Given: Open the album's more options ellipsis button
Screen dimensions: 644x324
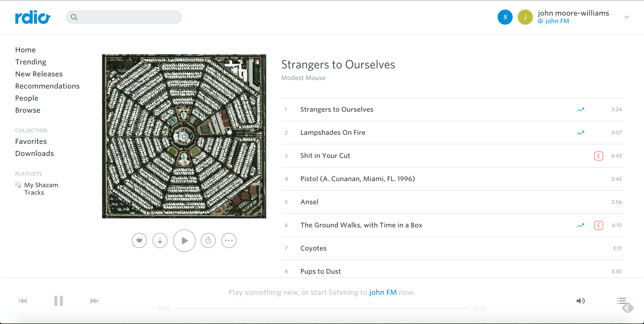Looking at the screenshot, I should click(x=229, y=241).
